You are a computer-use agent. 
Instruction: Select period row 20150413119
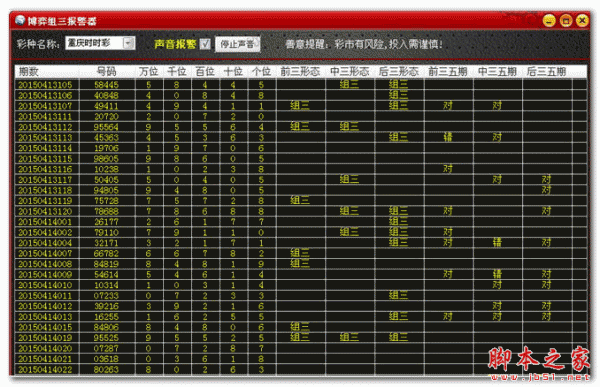pyautogui.click(x=300, y=201)
